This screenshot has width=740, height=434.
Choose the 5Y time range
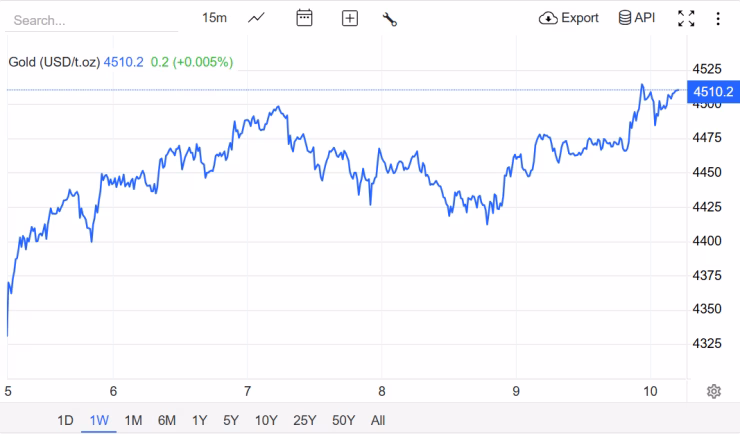(231, 420)
